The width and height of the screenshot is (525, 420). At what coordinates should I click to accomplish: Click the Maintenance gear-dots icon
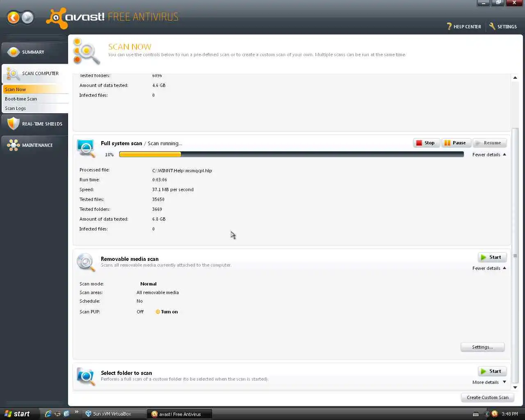pyautogui.click(x=14, y=145)
